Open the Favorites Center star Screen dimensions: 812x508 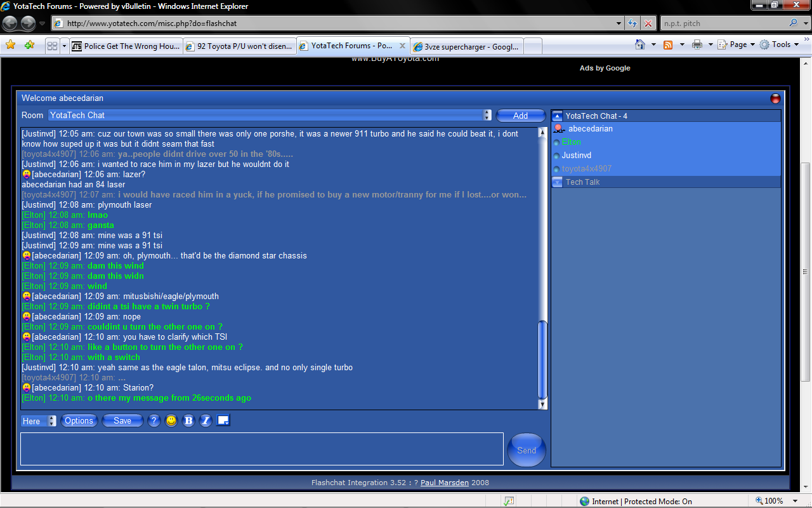[10, 45]
